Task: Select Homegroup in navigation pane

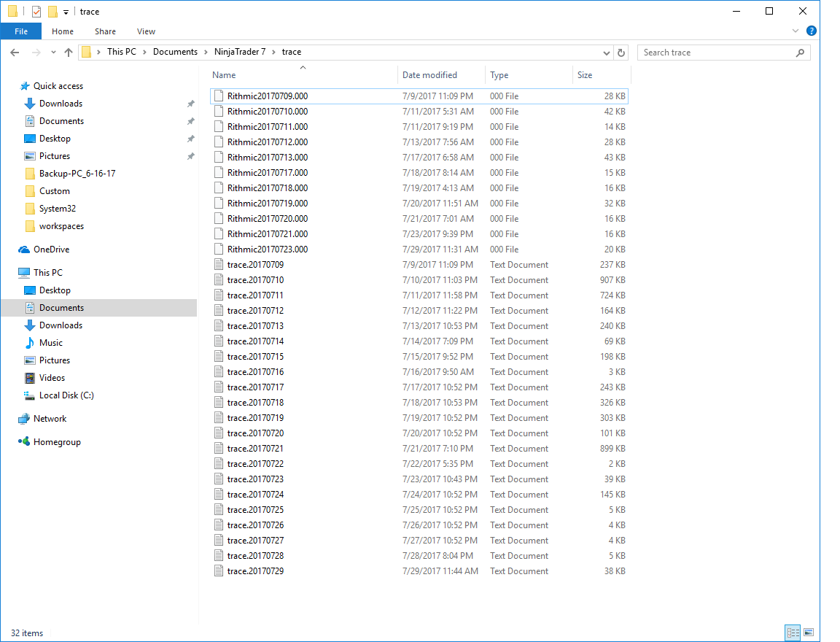Action: [57, 442]
